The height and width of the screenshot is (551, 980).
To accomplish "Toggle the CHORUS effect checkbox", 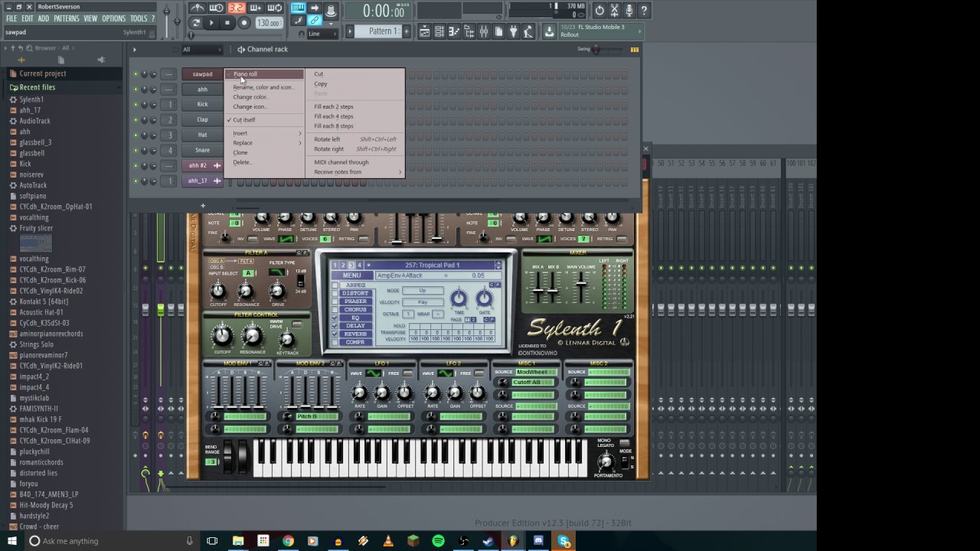I will 335,310.
